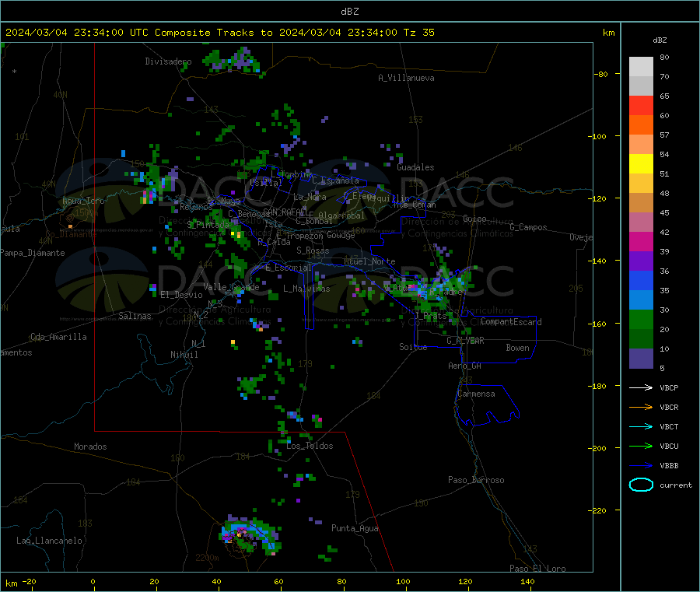Click the 140 km tick on bottom axis
The width and height of the screenshot is (700, 592).
527,581
